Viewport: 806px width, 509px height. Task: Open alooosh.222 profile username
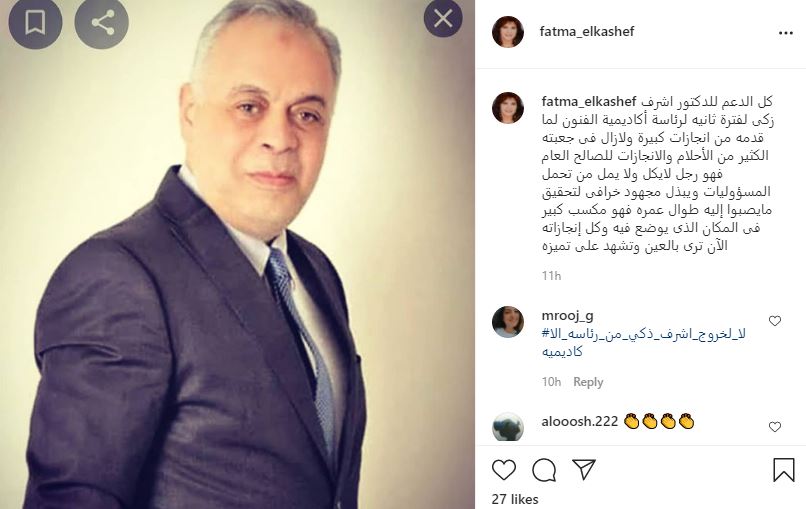point(579,422)
